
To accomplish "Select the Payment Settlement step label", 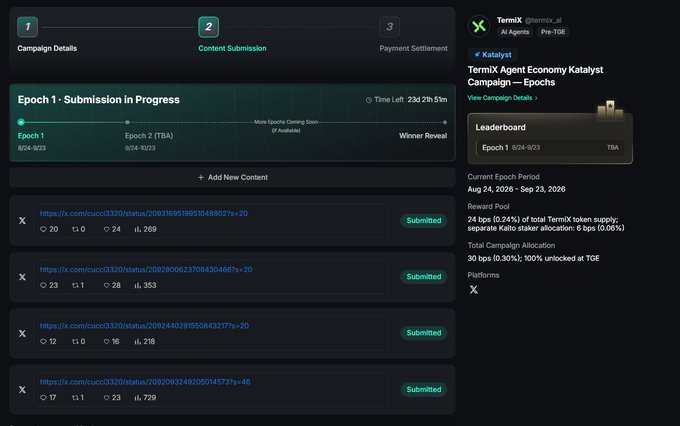I will [x=413, y=48].
